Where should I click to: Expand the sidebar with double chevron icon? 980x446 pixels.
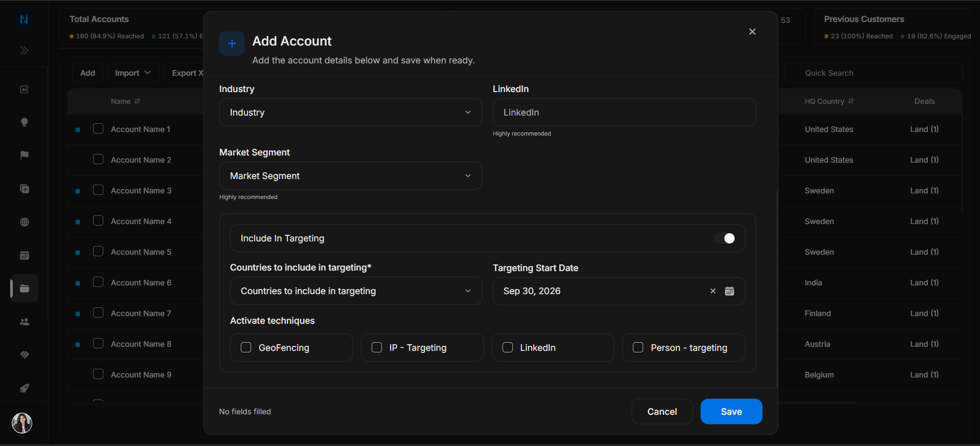pyautogui.click(x=24, y=50)
